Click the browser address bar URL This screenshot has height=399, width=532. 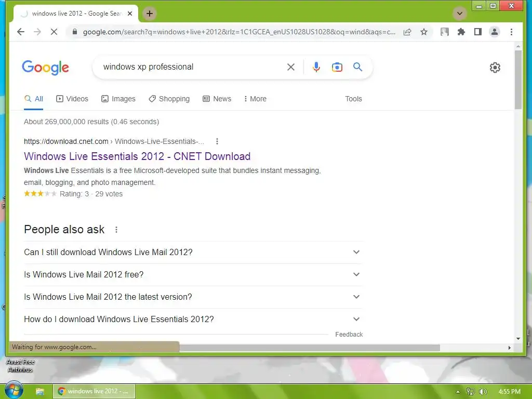click(239, 32)
